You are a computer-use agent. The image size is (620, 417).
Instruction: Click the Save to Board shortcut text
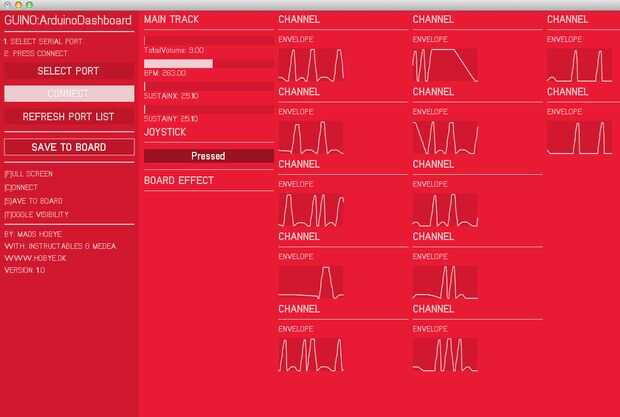point(33,201)
